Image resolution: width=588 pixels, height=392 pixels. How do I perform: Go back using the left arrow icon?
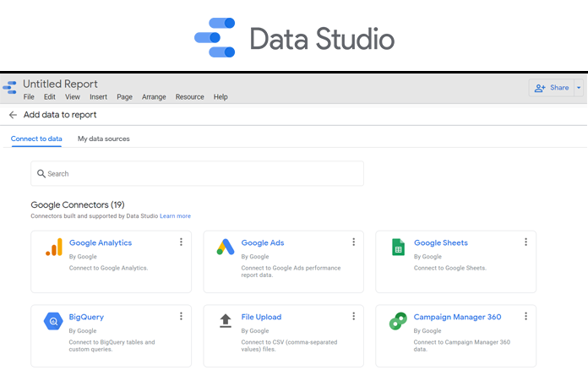point(13,115)
